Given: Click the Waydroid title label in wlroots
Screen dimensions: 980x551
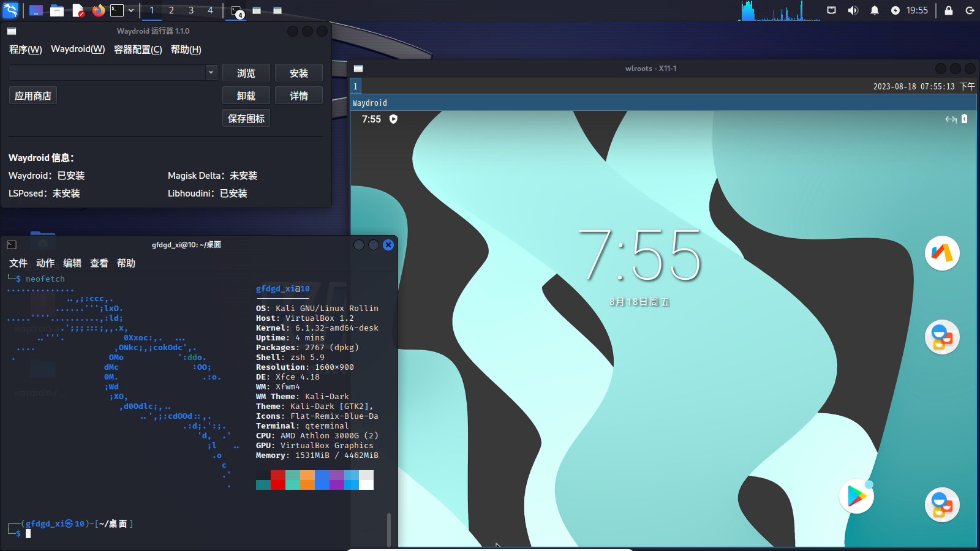Looking at the screenshot, I should 370,103.
